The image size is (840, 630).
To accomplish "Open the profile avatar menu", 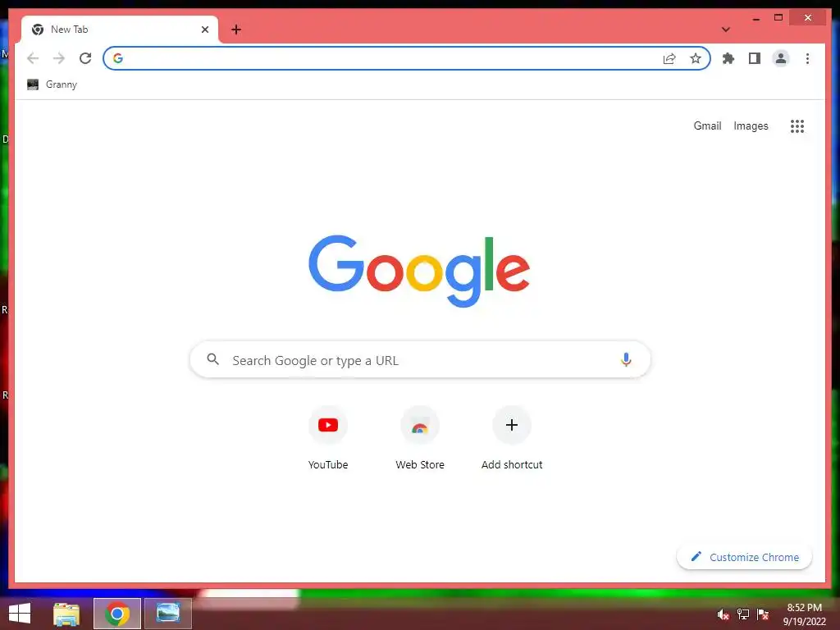I will [781, 58].
